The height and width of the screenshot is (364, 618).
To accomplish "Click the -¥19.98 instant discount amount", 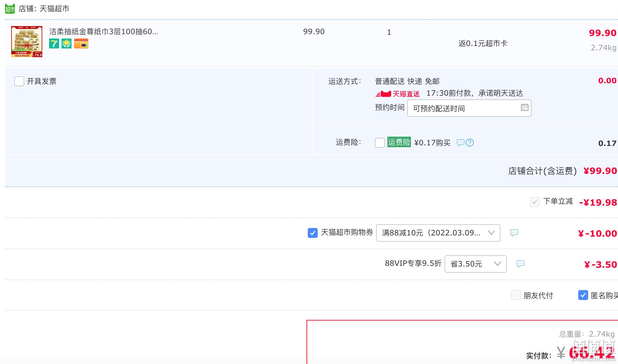I will (598, 202).
